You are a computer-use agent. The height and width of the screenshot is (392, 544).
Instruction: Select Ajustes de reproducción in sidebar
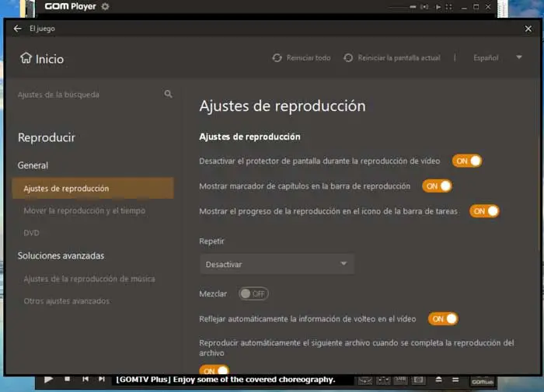(93, 188)
